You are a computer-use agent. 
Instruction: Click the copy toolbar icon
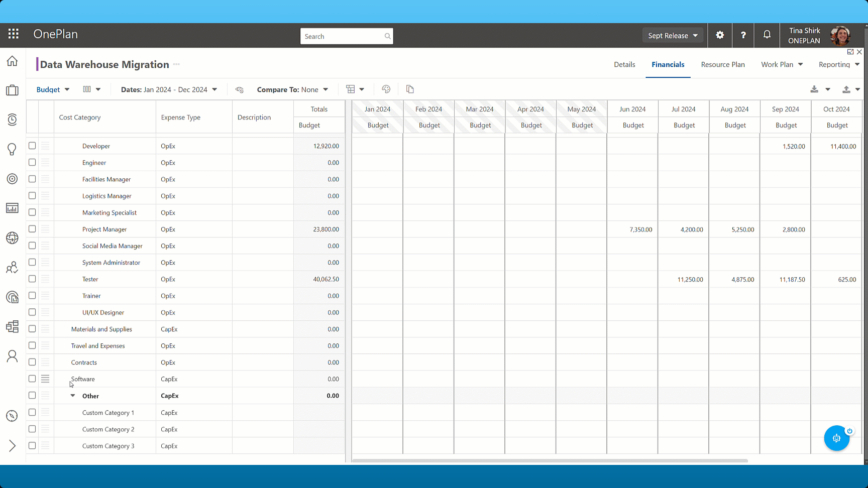click(410, 89)
